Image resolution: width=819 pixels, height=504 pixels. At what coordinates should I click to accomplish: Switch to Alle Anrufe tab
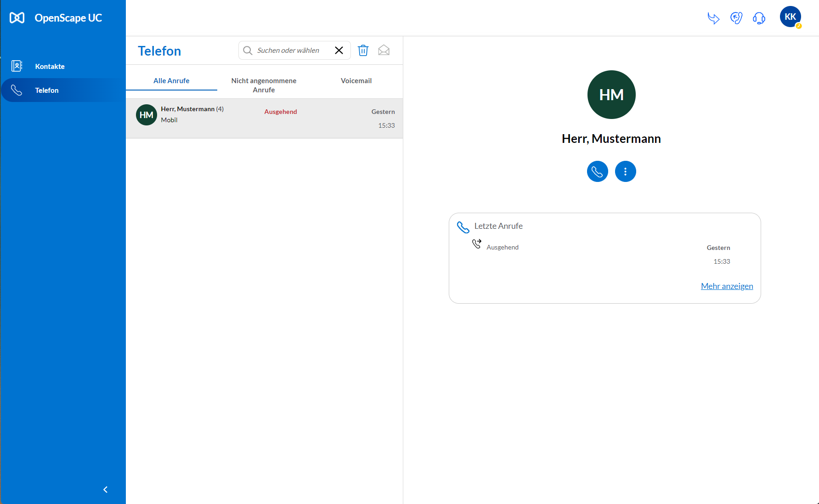(x=171, y=81)
